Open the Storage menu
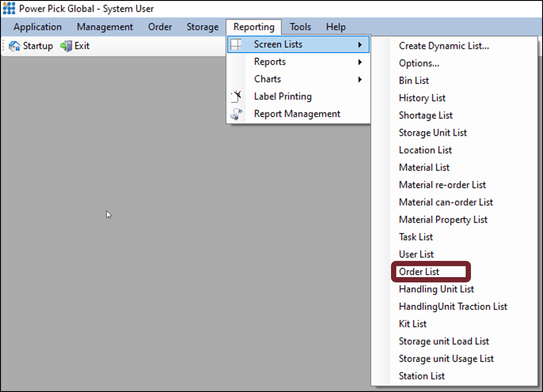 tap(202, 27)
